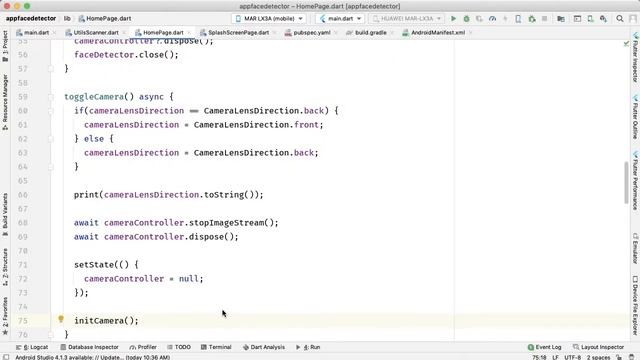This screenshot has width=640, height=360.
Task: Open Database Inspector tool window
Action: 89,347
